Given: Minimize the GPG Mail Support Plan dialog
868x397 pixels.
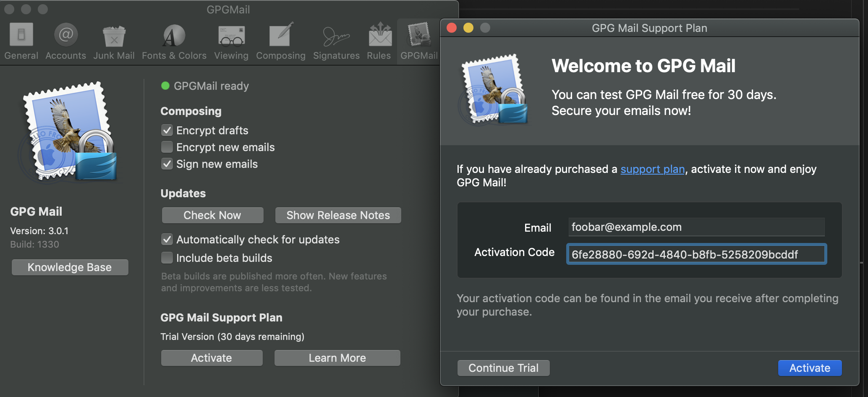Looking at the screenshot, I should click(x=468, y=28).
